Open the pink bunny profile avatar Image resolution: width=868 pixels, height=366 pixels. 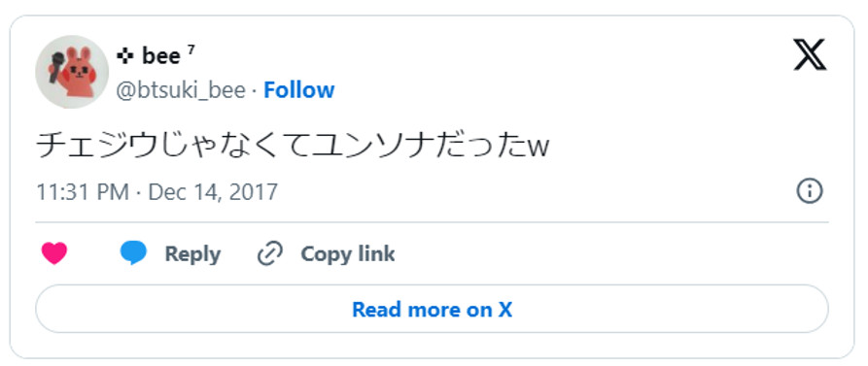pyautogui.click(x=72, y=72)
